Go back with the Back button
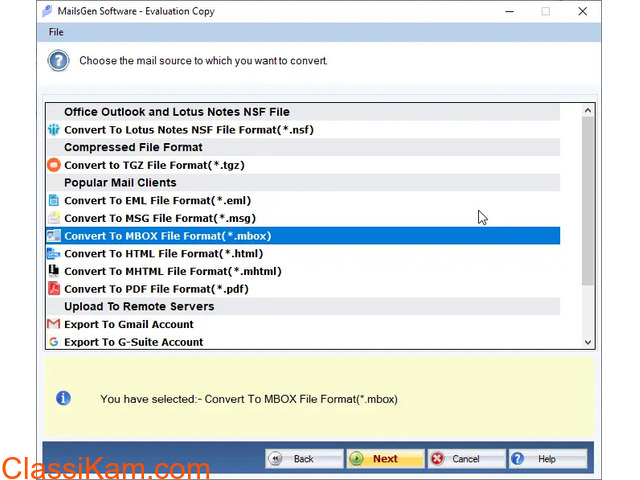 (x=304, y=459)
